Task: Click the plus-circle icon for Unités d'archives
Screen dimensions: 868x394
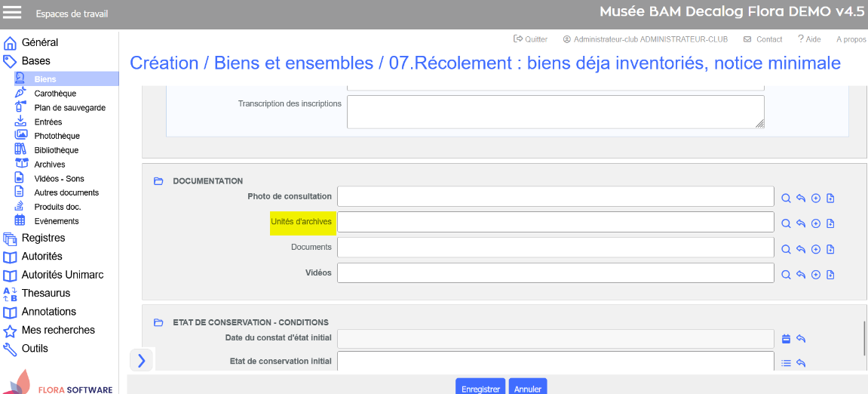Action: coord(815,224)
